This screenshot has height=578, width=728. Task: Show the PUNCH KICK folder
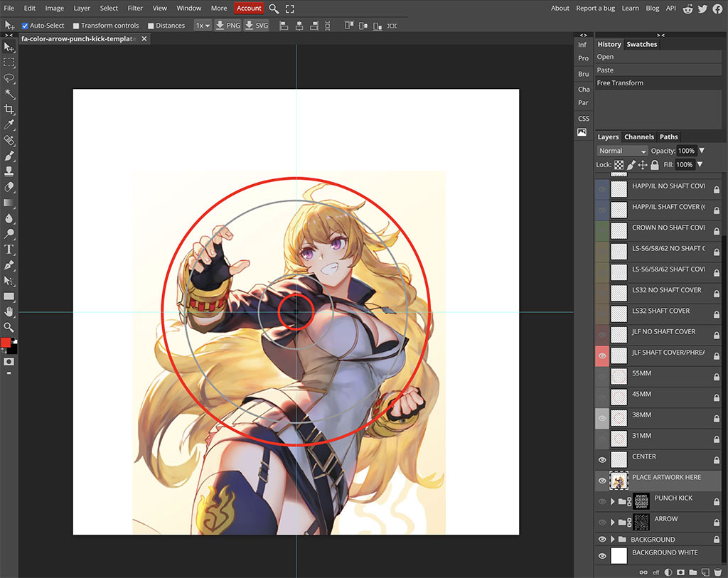pos(602,501)
